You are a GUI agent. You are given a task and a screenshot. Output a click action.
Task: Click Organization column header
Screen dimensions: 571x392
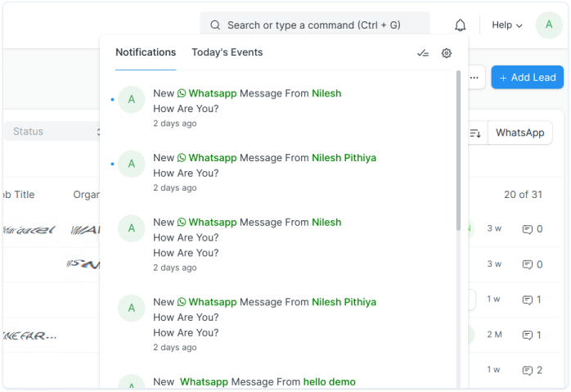[87, 195]
